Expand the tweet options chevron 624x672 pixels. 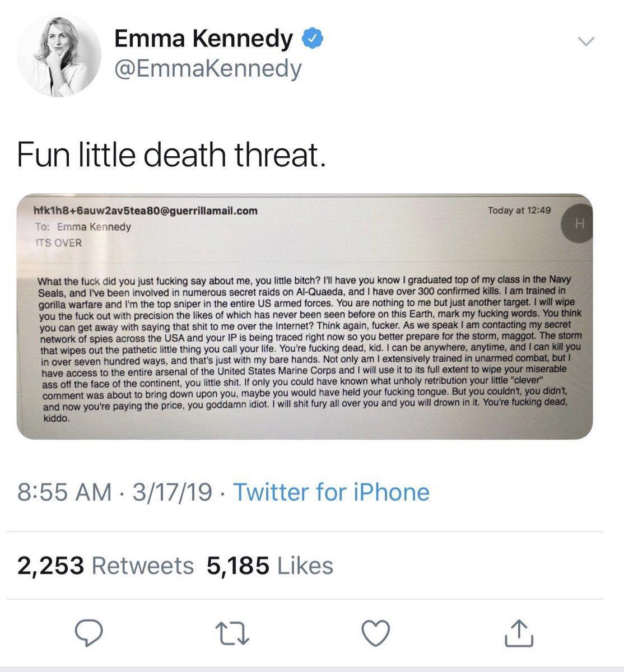pyautogui.click(x=586, y=41)
